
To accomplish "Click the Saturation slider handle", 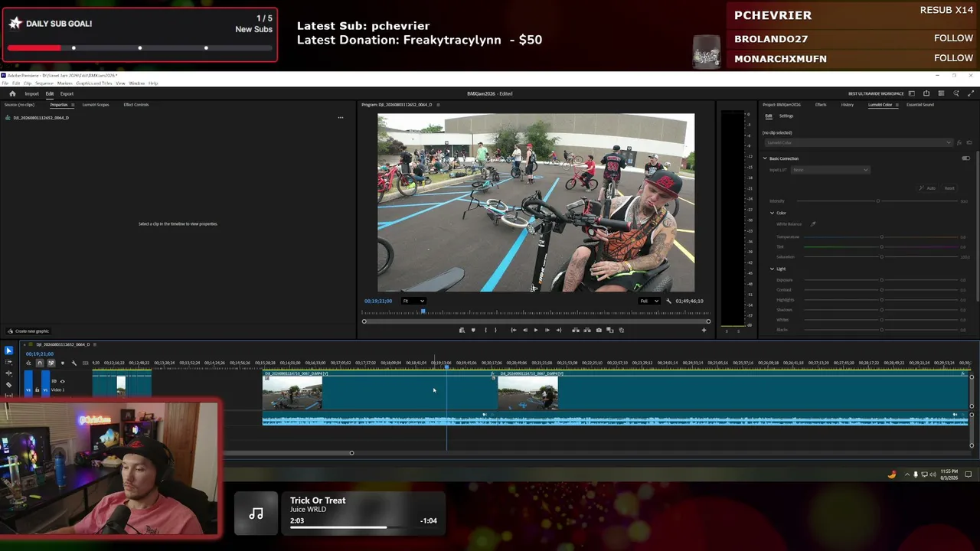I will [881, 257].
